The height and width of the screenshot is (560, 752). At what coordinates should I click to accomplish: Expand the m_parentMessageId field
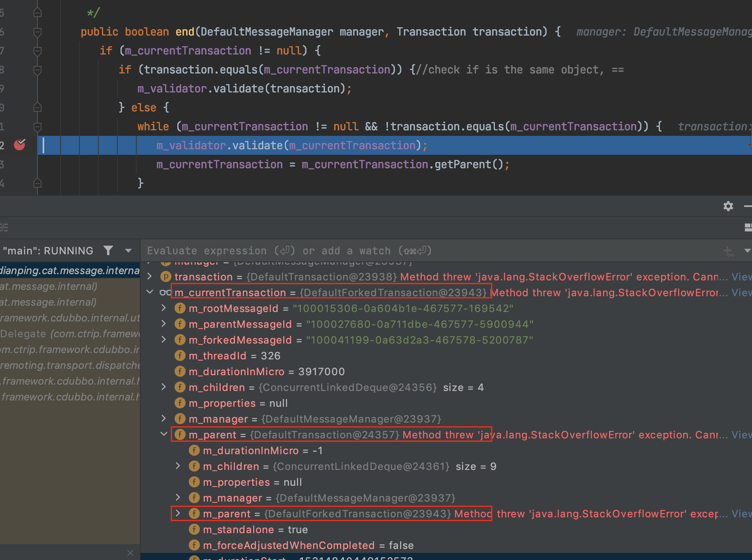(164, 324)
